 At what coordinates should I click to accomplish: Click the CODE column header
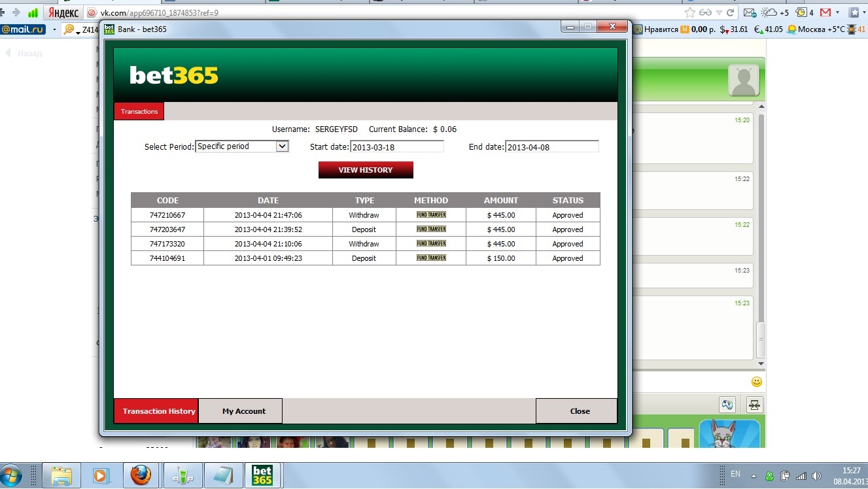[167, 200]
